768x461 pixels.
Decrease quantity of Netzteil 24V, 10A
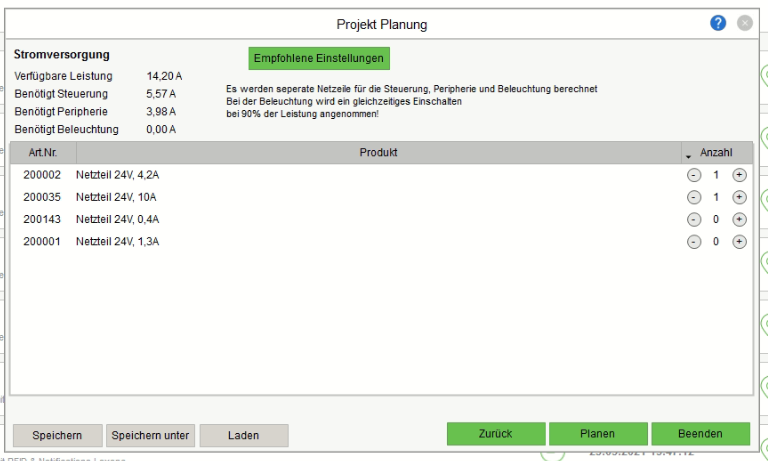click(694, 197)
